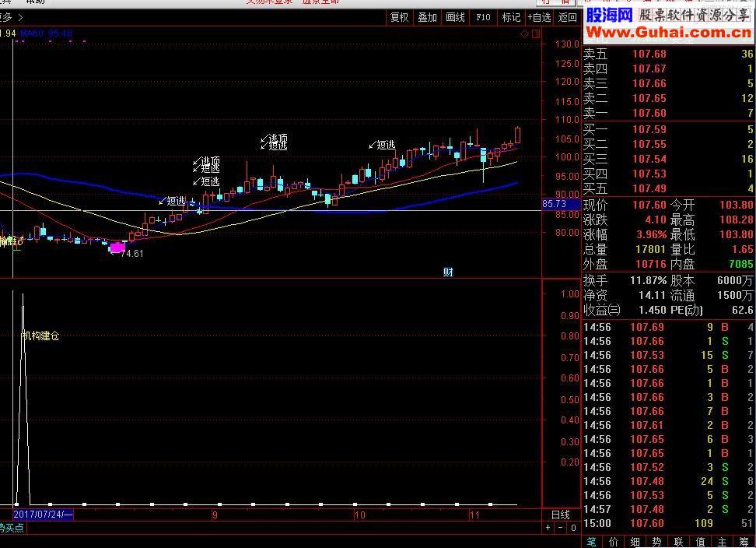Click the 买五 107.49 order row

tap(668, 188)
